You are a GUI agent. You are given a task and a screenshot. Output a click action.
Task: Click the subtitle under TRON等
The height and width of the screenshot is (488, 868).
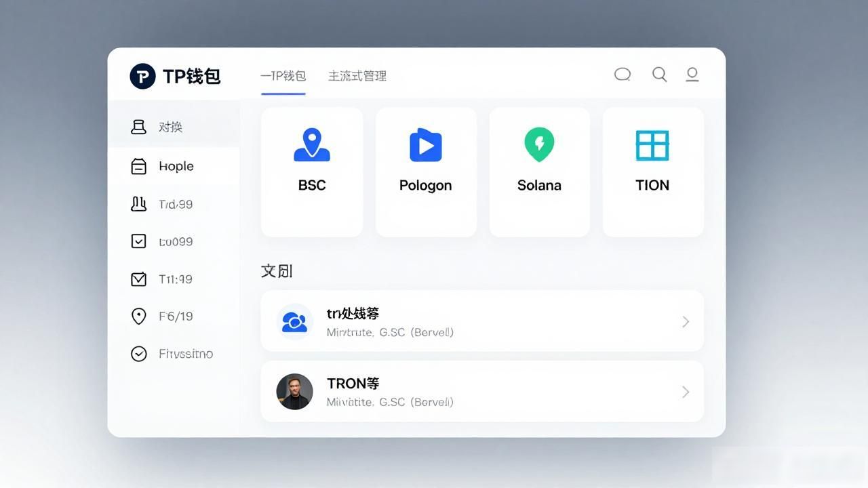[x=390, y=402]
